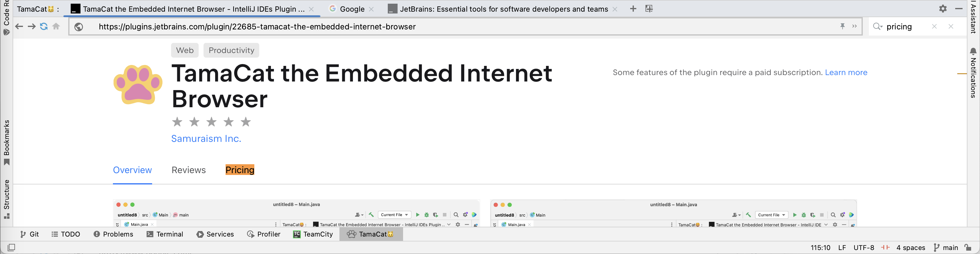This screenshot has height=254, width=980.
Task: Open the Git tool window
Action: [29, 234]
